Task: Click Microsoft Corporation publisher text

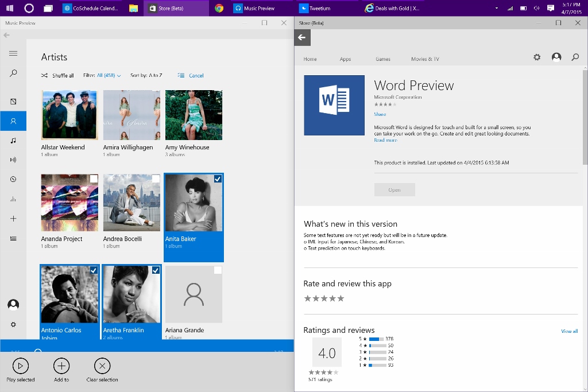Action: click(398, 97)
